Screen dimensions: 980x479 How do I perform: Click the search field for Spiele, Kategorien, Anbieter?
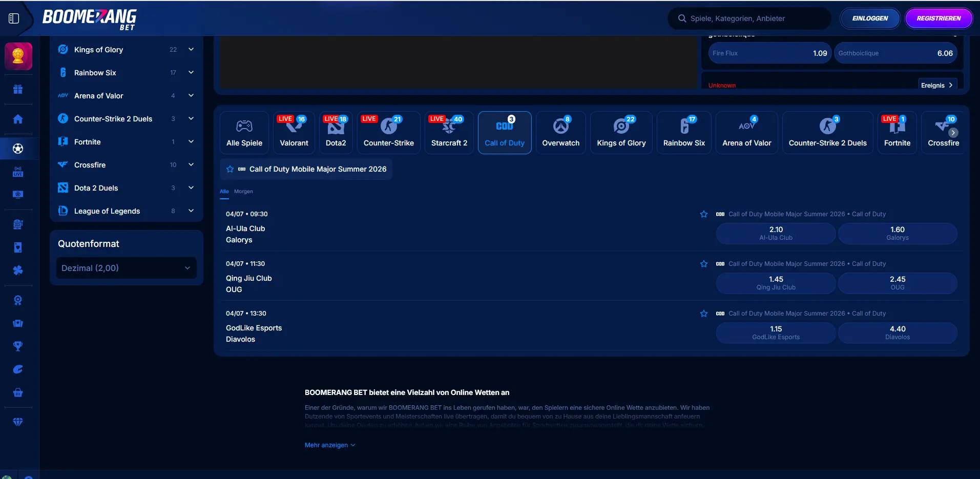749,18
